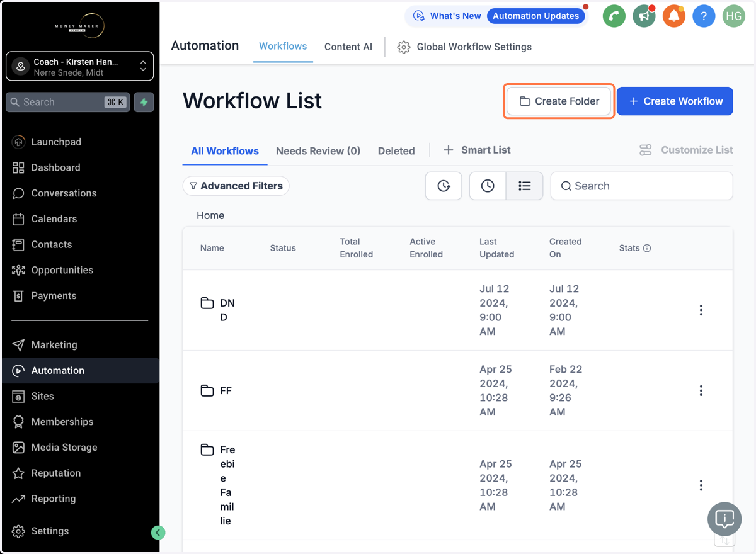The image size is (756, 554).
Task: Focus the workflow list Search field
Action: pyautogui.click(x=641, y=186)
